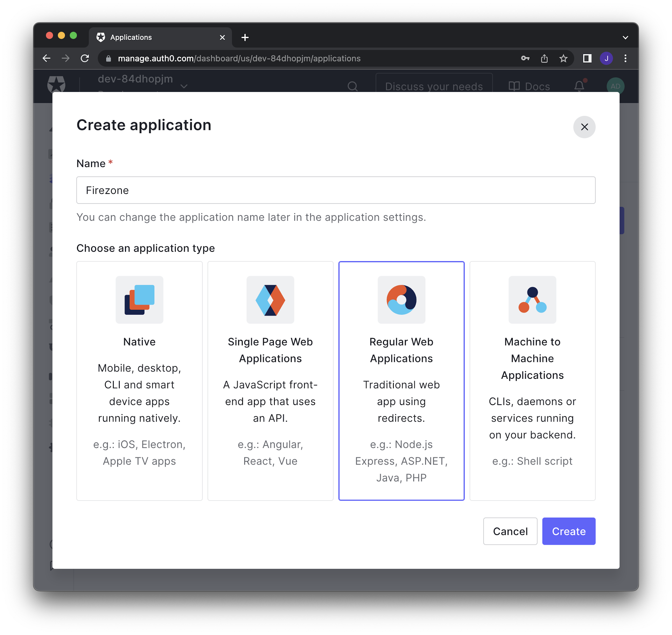Click the Create button to confirm
Viewport: 672px width, 635px height.
569,531
